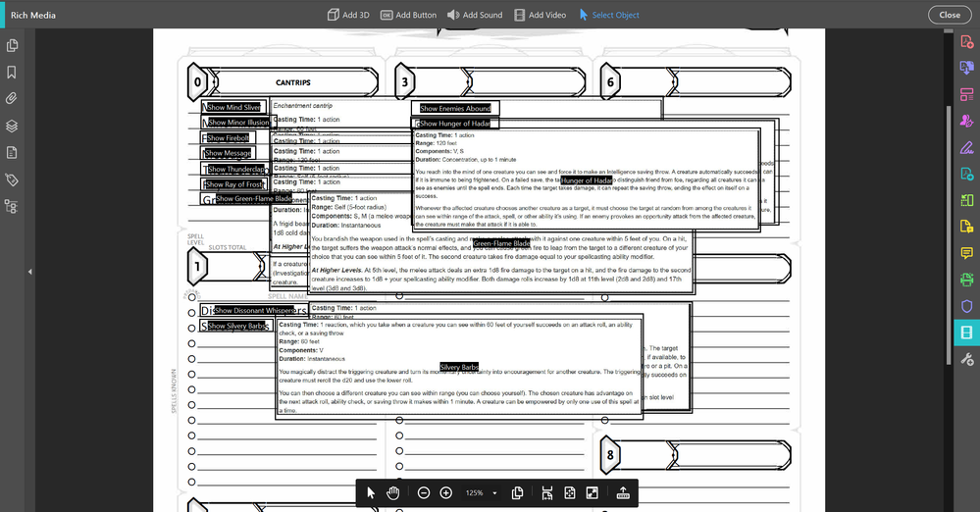Open the Organize Pages tool
Viewport: 980px width, 512px height.
point(966,94)
